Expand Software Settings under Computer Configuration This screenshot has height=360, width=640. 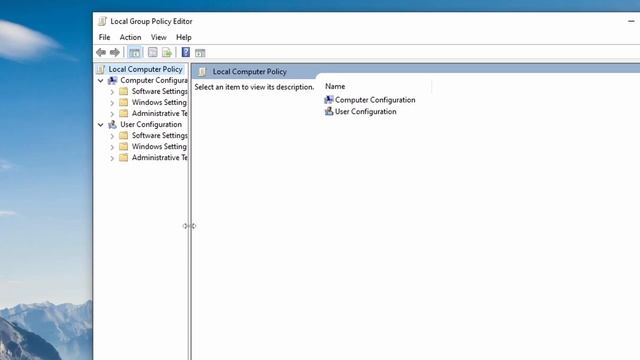tap(112, 92)
